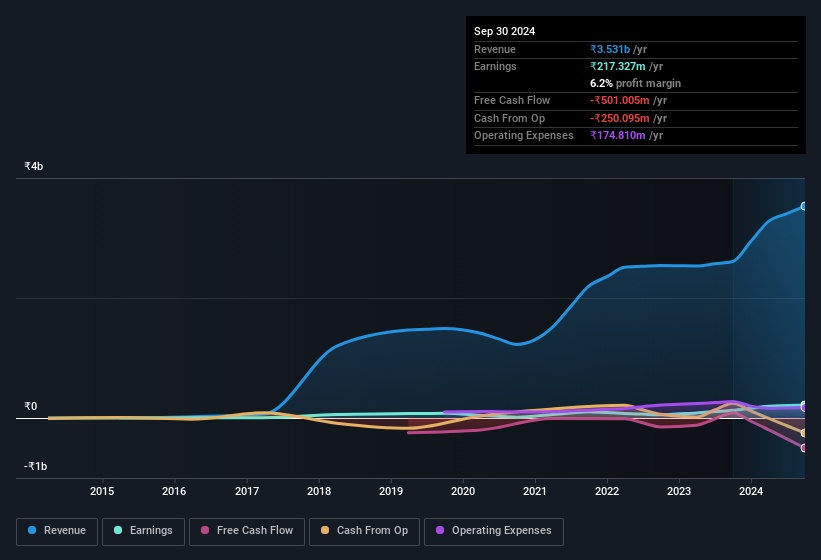
Task: Click the -₹501.005m free cash flow value
Action: pyautogui.click(x=620, y=100)
